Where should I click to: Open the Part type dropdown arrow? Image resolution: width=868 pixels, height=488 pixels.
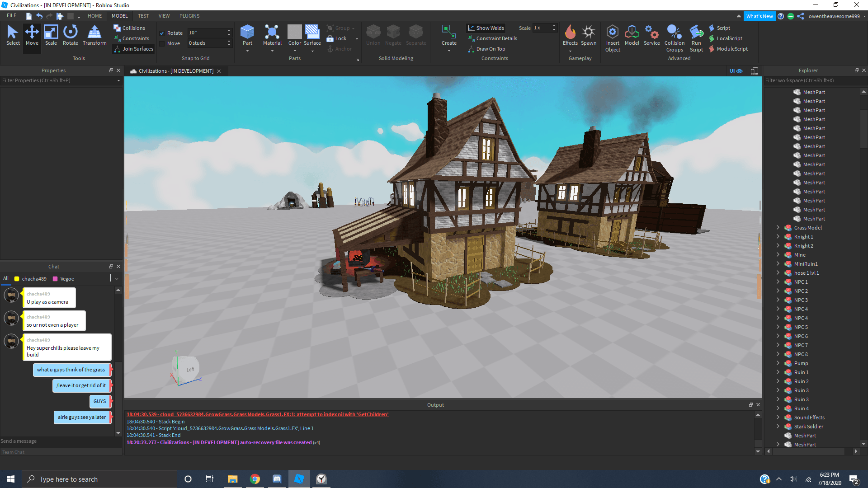click(x=247, y=51)
